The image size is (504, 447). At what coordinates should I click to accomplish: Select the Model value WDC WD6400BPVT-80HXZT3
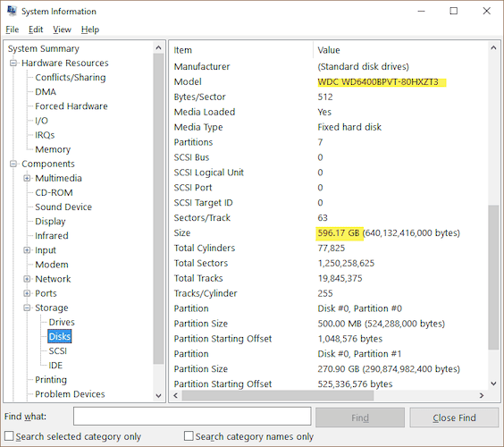(x=378, y=82)
